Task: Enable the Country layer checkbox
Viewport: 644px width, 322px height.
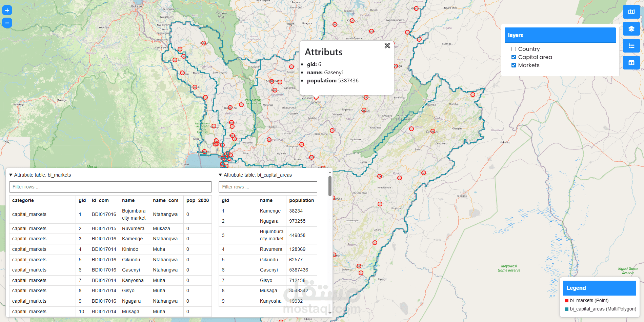Action: click(x=514, y=49)
